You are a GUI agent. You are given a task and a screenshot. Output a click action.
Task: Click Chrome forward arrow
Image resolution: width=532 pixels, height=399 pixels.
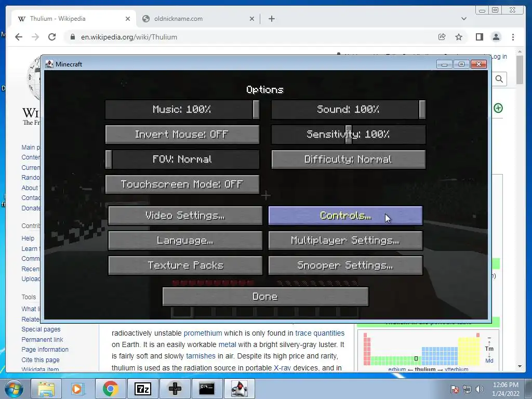[x=35, y=37]
